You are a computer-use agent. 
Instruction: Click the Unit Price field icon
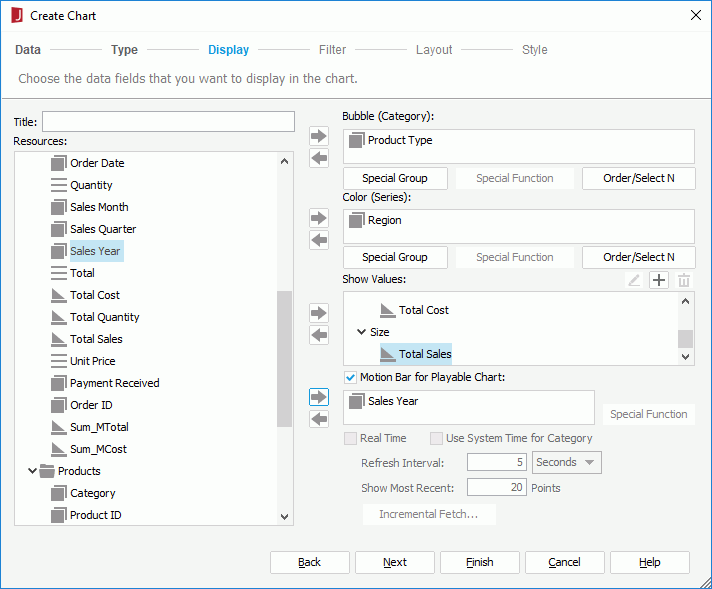(59, 361)
